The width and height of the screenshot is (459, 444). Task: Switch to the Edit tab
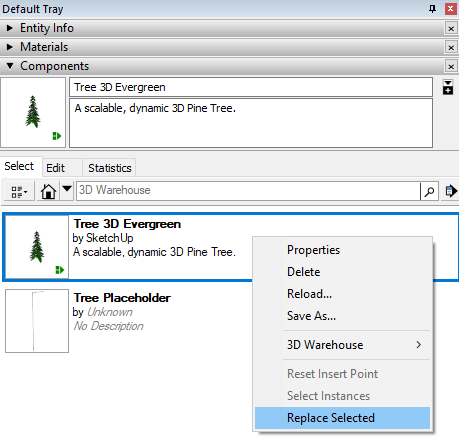tap(56, 168)
